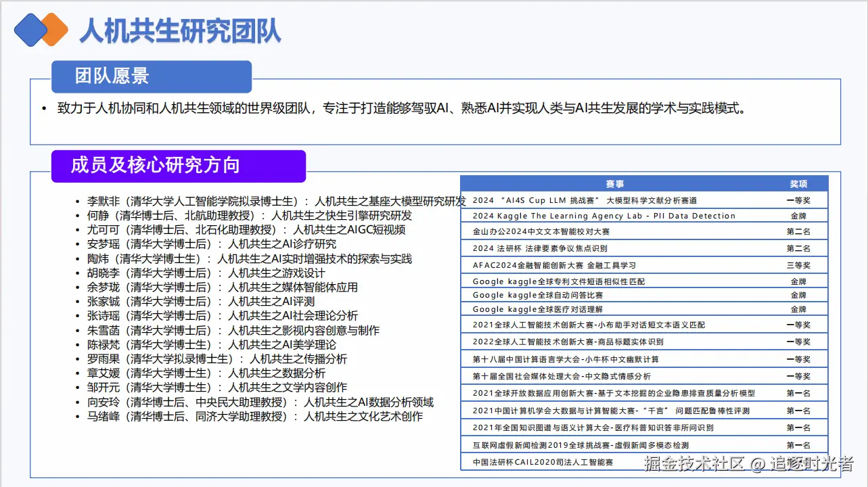
Task: Select 中国法研杯CAIL2020司法人工智能赛 entry
Action: (x=543, y=462)
